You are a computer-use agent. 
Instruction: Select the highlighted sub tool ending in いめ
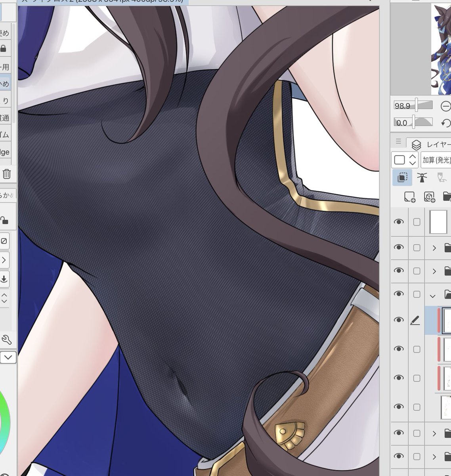(5, 84)
